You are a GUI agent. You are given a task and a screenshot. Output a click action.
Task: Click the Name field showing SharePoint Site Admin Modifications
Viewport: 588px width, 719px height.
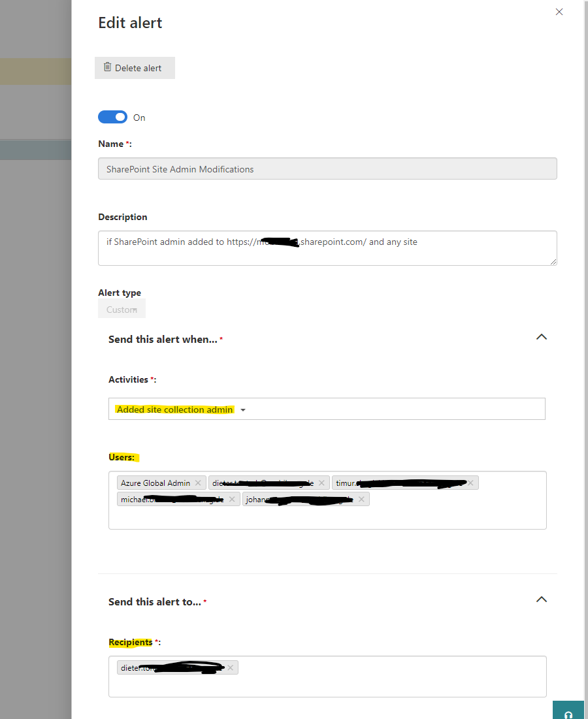coord(327,168)
